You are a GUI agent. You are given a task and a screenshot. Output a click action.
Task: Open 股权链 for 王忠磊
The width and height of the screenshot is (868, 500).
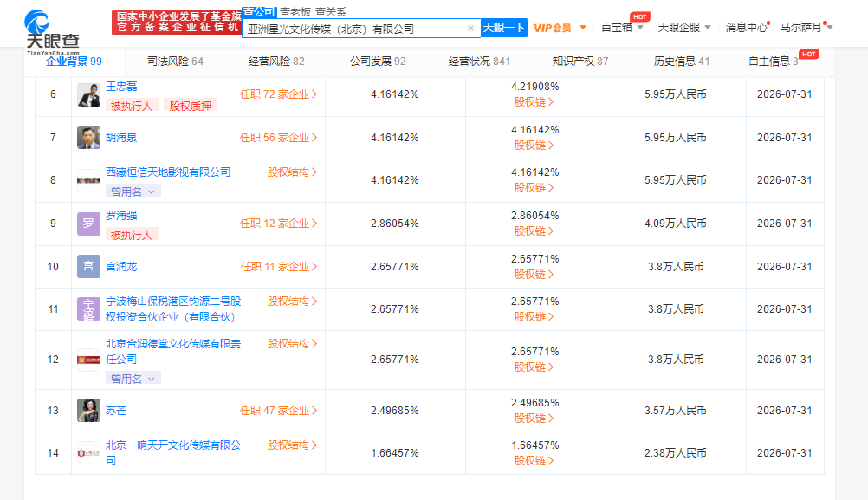click(534, 102)
